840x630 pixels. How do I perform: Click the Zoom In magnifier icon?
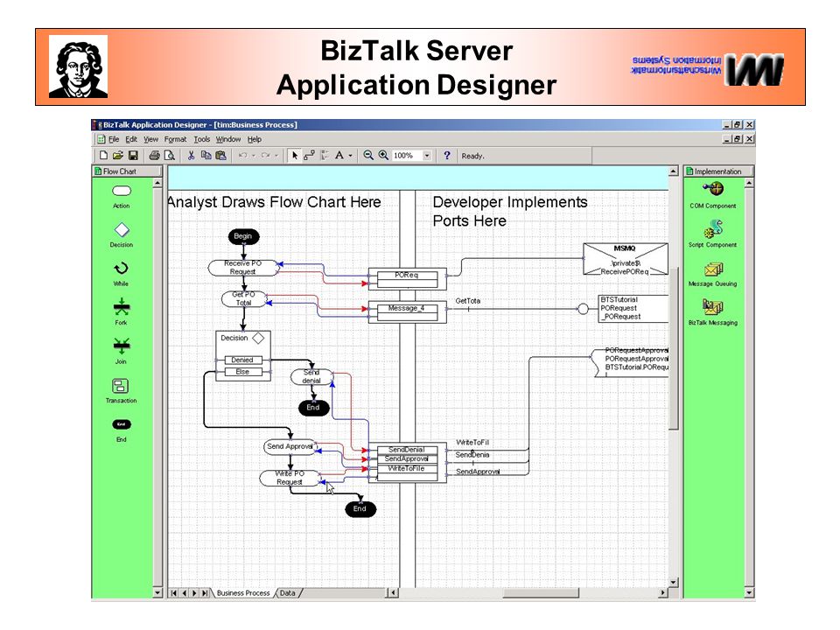click(x=383, y=156)
